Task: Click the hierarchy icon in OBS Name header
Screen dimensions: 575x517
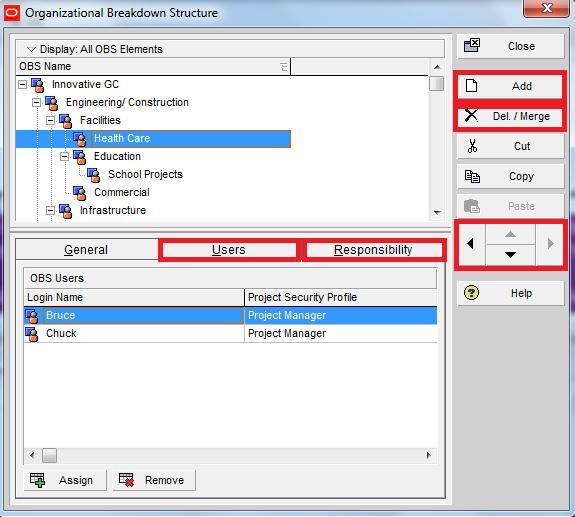Action: [x=284, y=67]
